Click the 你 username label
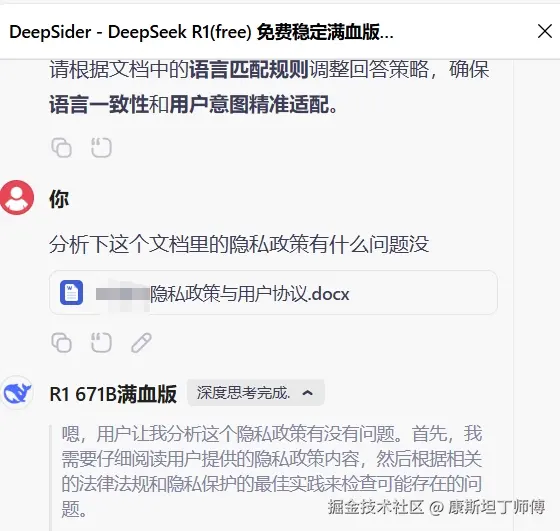 click(59, 199)
